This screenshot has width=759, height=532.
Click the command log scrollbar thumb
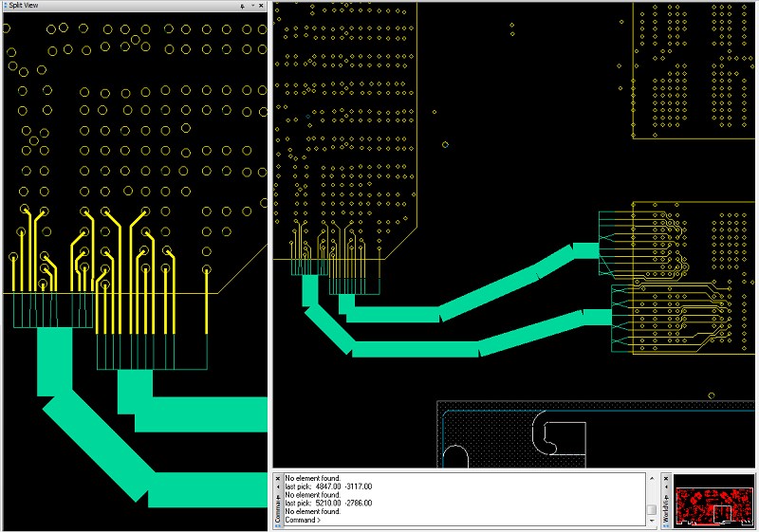coord(652,510)
